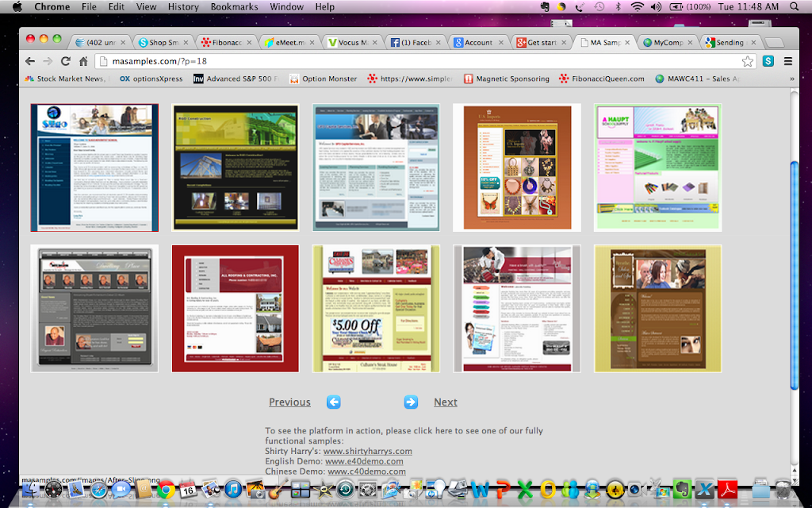Open the www.e40demo.com link

pyautogui.click(x=363, y=461)
